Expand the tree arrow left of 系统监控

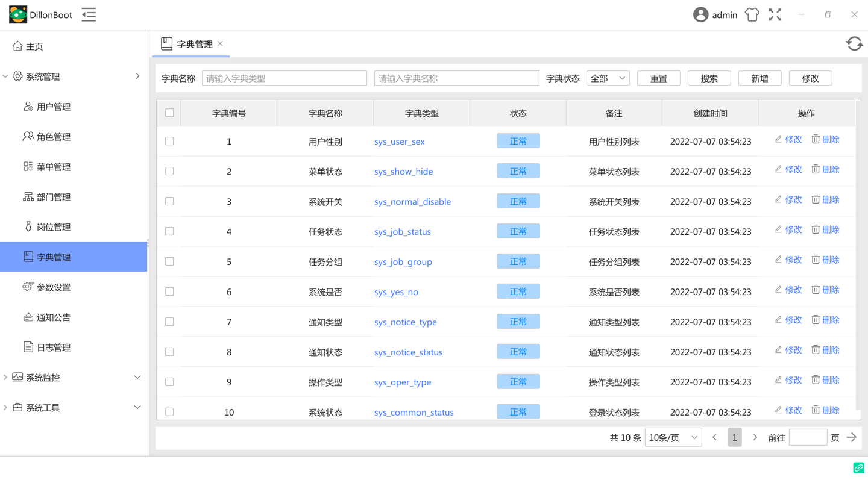[x=5, y=378]
